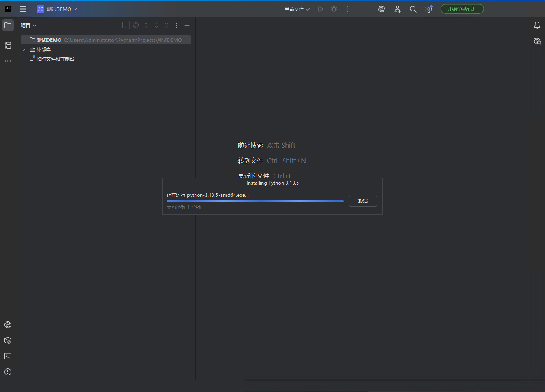
Task: Open the Terminal tool window
Action: point(8,356)
